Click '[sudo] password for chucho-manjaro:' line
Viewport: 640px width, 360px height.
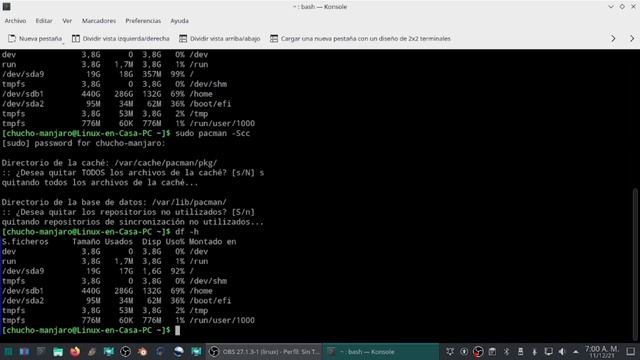point(84,143)
